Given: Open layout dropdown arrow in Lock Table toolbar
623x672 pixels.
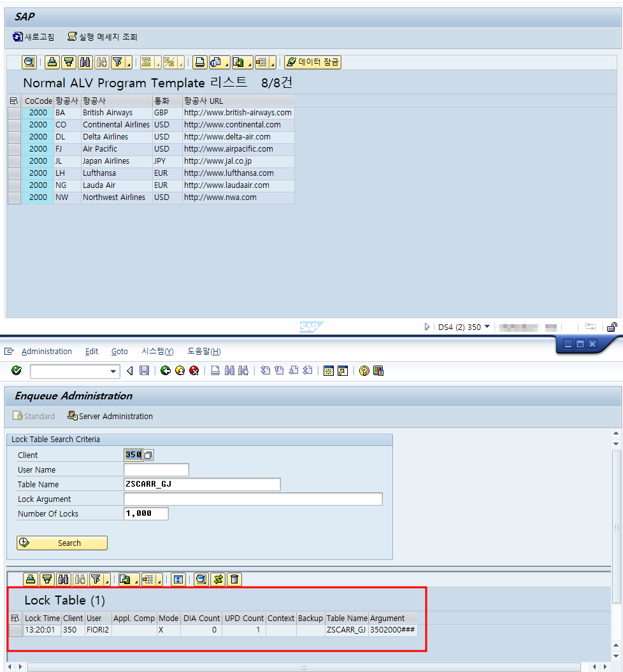Looking at the screenshot, I should 159,580.
